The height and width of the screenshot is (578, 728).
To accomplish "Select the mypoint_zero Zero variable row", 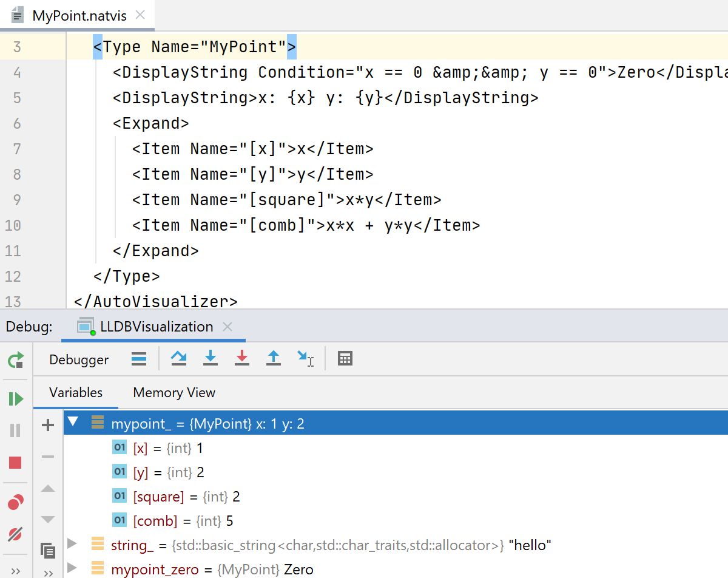I will coord(396,569).
